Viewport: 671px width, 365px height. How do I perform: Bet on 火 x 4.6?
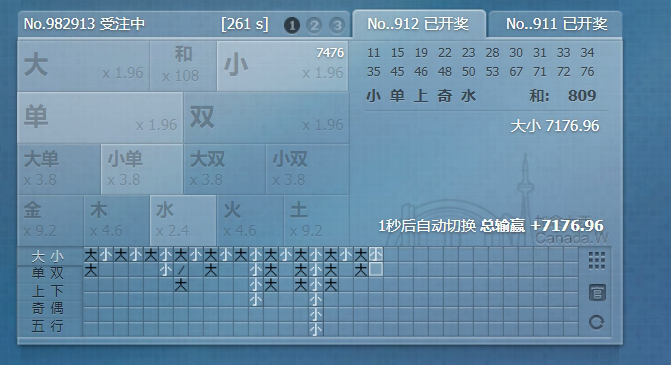coord(250,220)
